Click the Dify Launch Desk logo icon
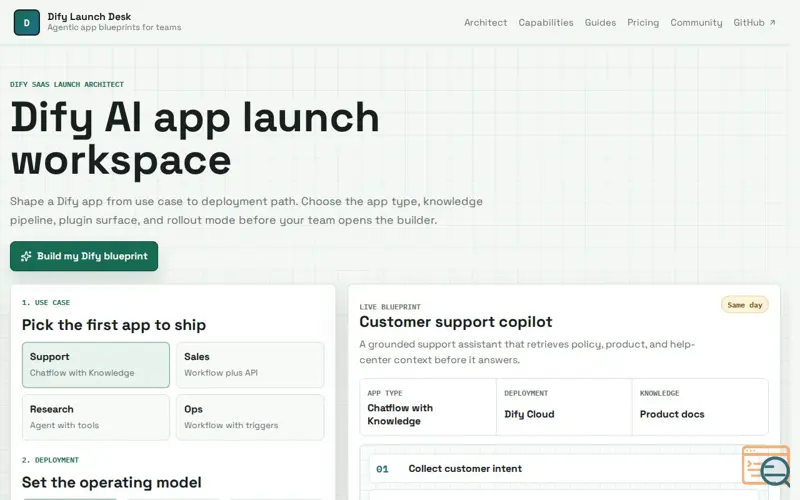 (x=27, y=22)
